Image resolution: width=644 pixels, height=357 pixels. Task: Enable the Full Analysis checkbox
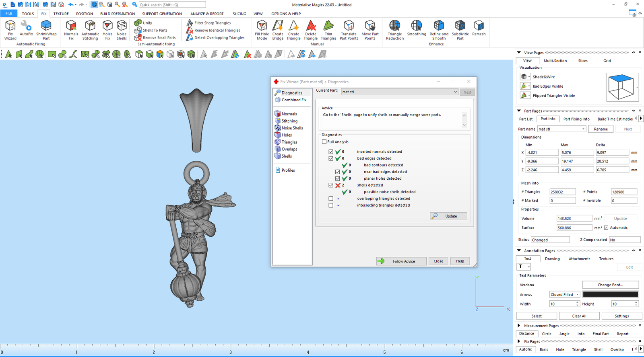[x=324, y=142]
